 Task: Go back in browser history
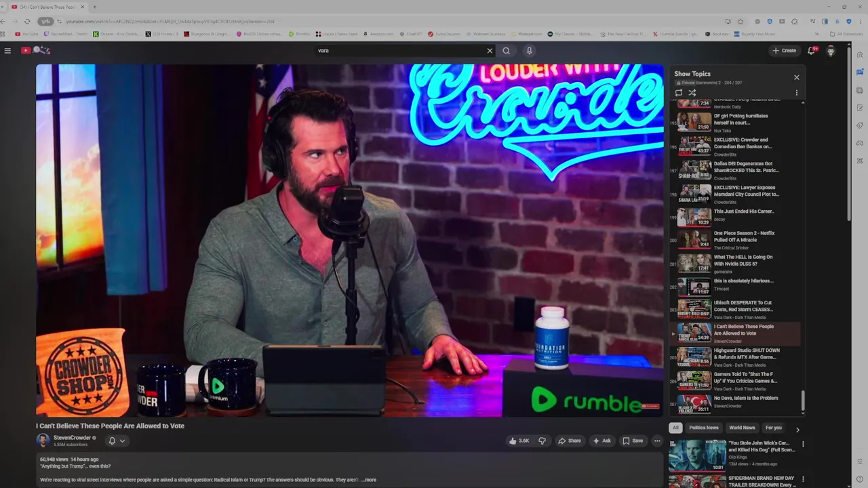pos(3,21)
